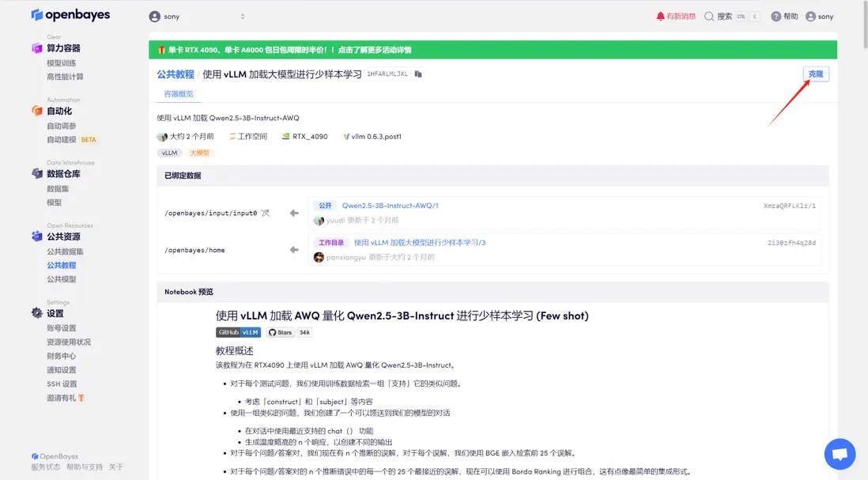Click the OpenBayes logo
Viewport: 868px width, 480px height.
70,14
